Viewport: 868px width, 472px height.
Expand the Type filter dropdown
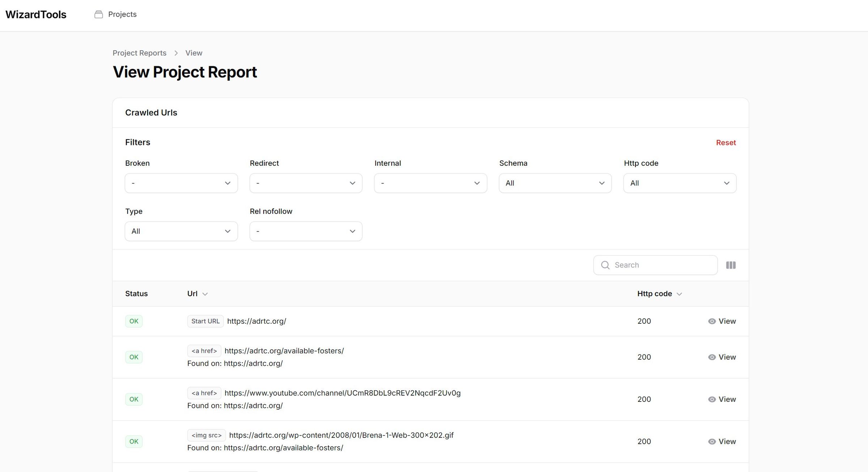(181, 231)
